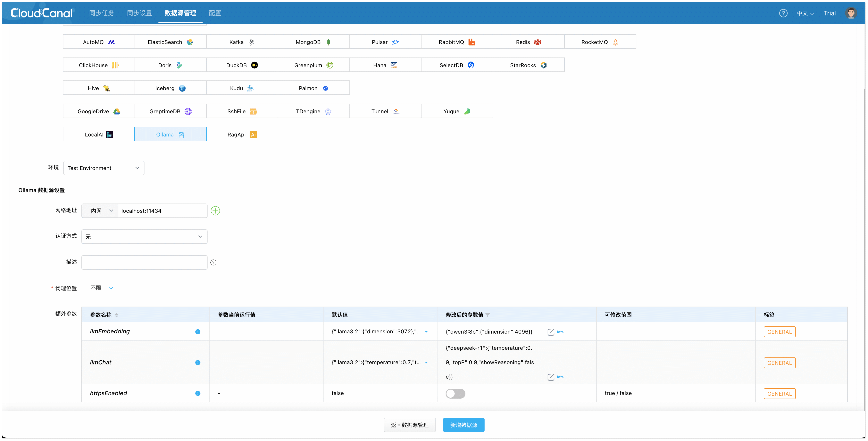Go to 配置 tab

(x=215, y=13)
